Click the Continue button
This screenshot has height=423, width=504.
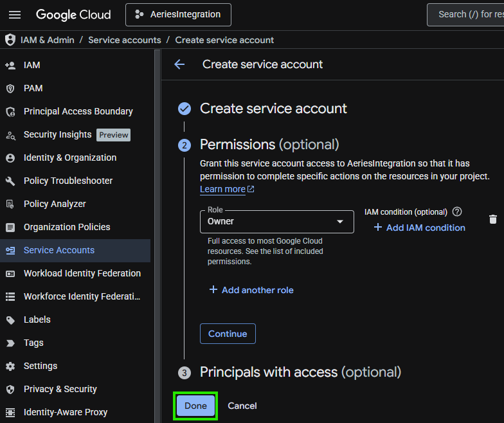click(x=228, y=334)
